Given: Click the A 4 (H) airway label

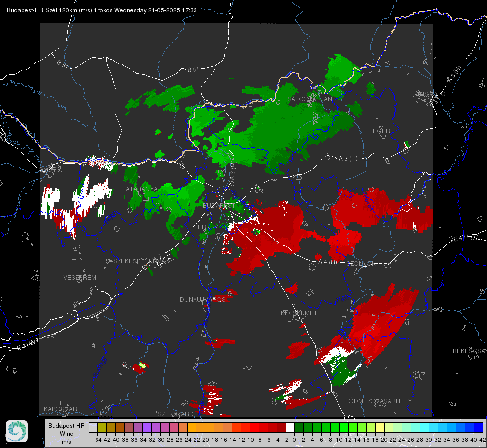Looking at the screenshot, I should pyautogui.click(x=328, y=262).
